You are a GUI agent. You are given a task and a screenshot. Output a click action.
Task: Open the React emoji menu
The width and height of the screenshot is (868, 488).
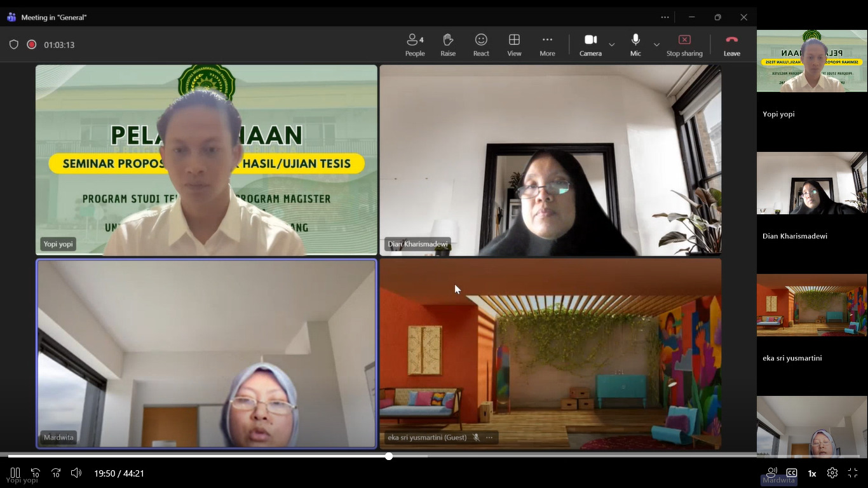tap(481, 44)
